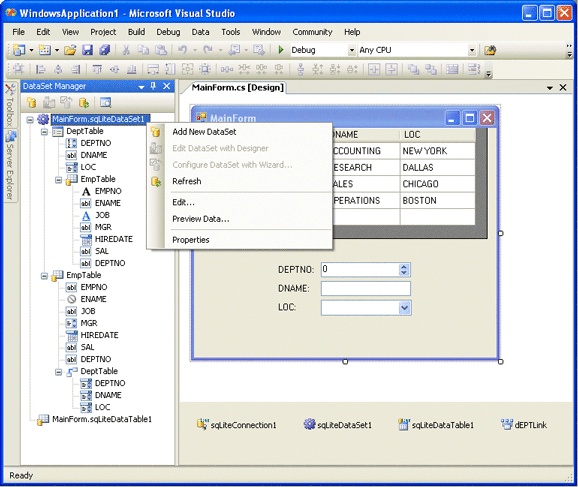Toggle the auto-hide pin on DataSet Manager
This screenshot has width=578, height=487.
tap(153, 86)
